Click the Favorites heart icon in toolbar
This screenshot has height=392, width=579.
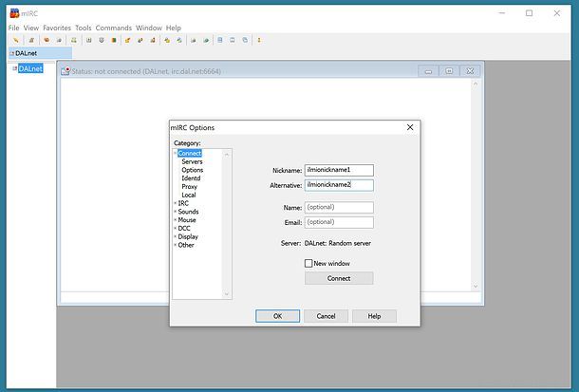pyautogui.click(x=46, y=41)
